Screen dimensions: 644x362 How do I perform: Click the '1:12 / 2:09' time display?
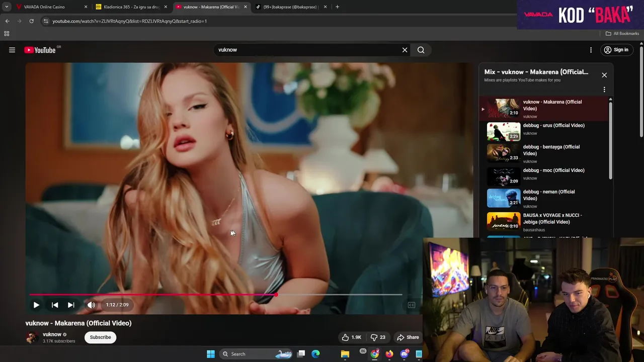pos(117,305)
